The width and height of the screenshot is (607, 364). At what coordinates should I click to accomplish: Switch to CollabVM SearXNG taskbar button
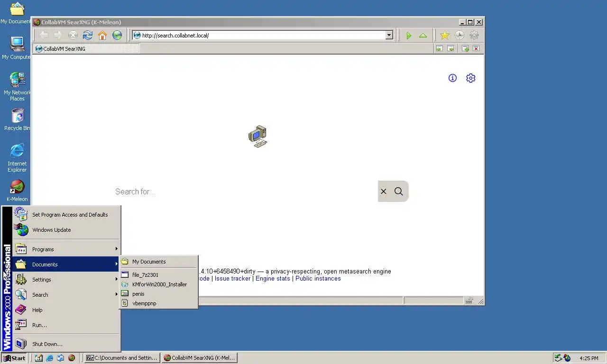click(x=199, y=358)
